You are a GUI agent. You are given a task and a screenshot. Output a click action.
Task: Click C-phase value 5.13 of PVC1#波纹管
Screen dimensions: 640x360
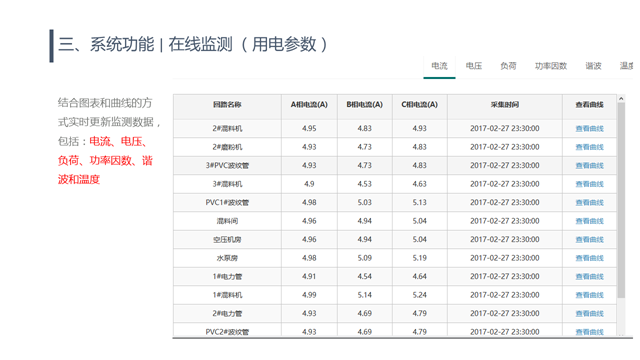420,202
